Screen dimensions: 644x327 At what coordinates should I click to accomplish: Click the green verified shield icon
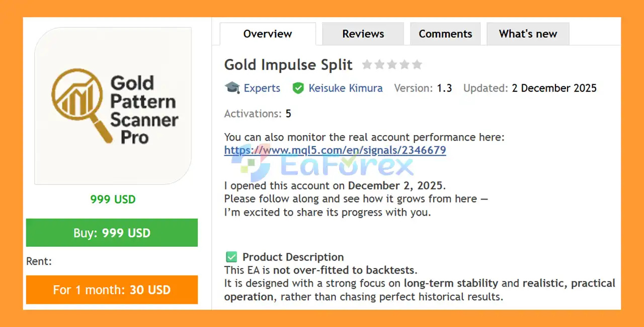click(298, 88)
